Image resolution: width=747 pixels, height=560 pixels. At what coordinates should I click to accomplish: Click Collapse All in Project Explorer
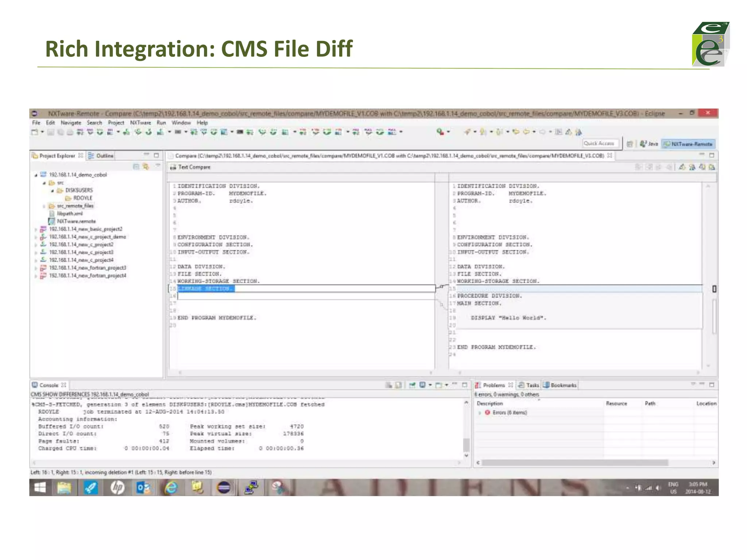click(136, 167)
